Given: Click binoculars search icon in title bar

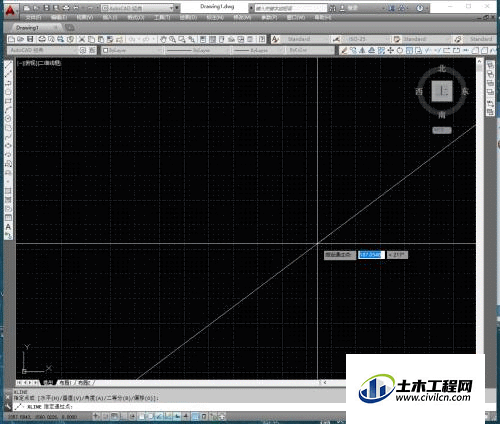Looking at the screenshot, I should pos(332,8).
